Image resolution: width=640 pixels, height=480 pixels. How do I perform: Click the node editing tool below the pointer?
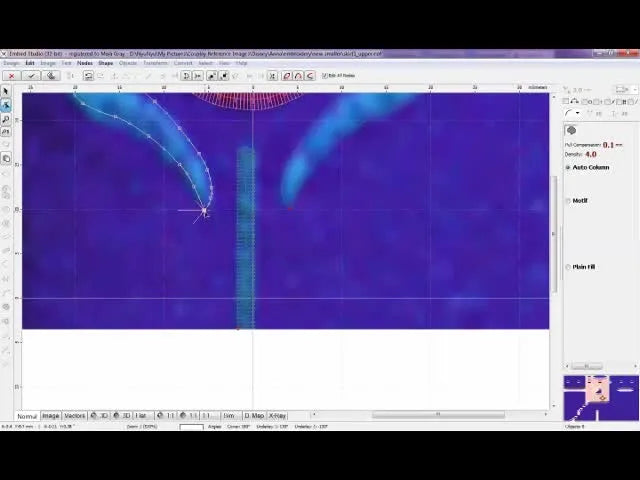point(6,105)
